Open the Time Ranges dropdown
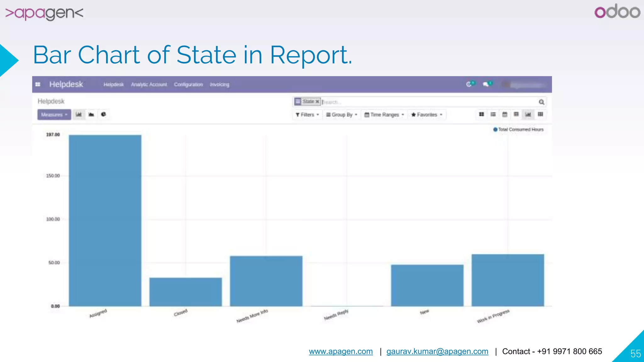 (384, 115)
